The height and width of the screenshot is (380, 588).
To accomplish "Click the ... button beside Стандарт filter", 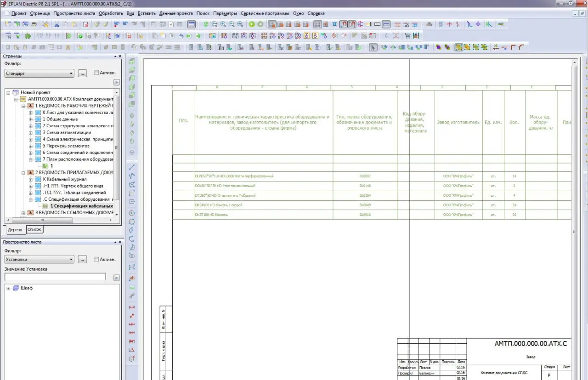I will click(82, 73).
